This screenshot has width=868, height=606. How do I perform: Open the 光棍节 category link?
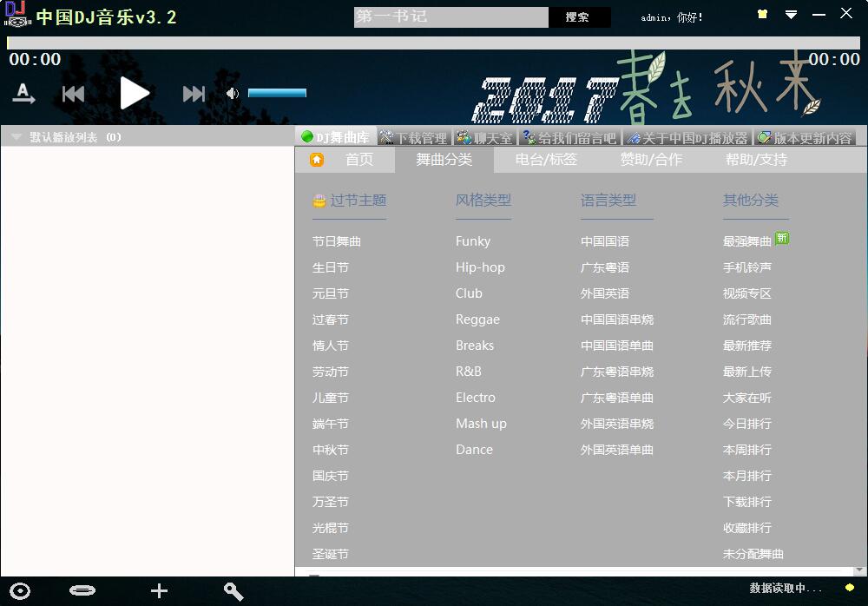331,528
